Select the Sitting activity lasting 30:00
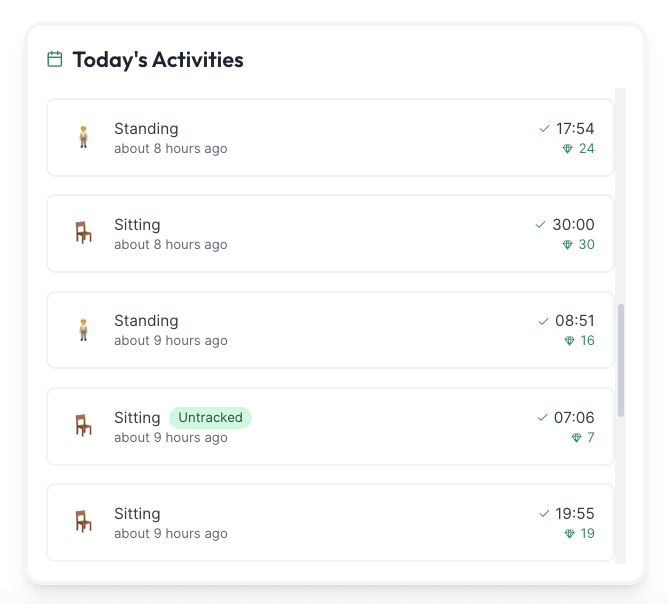 click(330, 234)
